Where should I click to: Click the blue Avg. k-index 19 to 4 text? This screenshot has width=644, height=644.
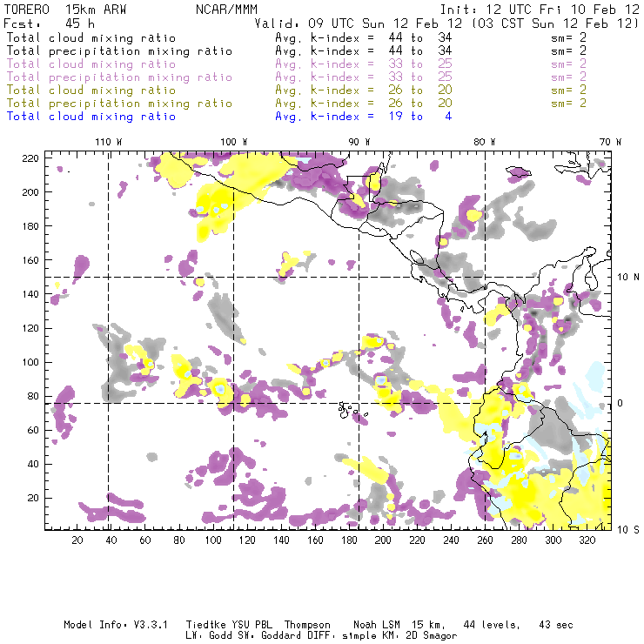(363, 117)
